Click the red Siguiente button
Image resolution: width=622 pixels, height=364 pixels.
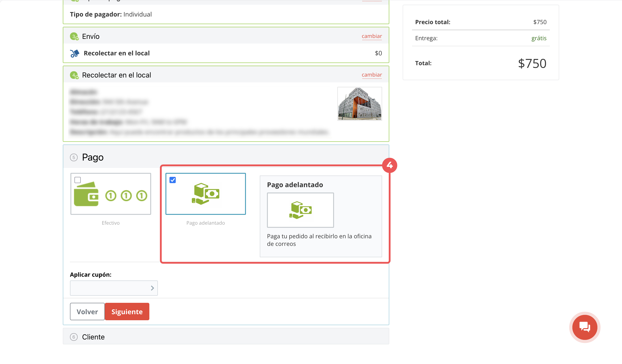pyautogui.click(x=127, y=312)
